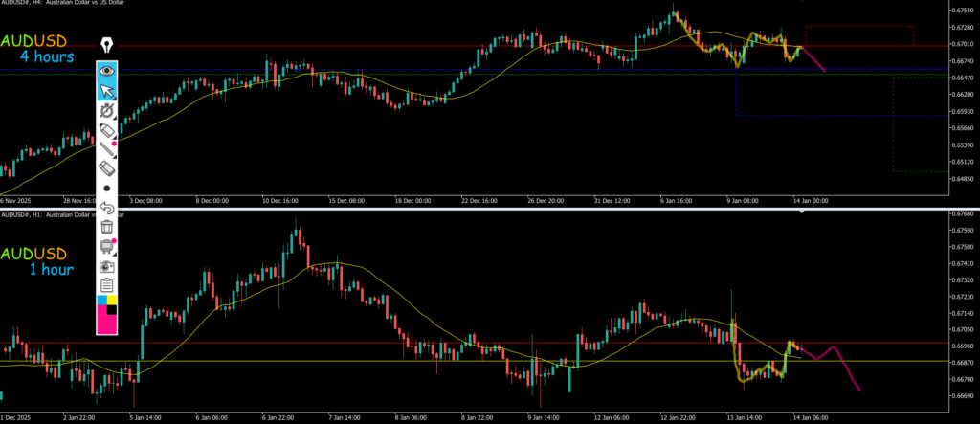This screenshot has height=424, width=980.
Task: Open the brush size dot selector
Action: click(x=107, y=189)
